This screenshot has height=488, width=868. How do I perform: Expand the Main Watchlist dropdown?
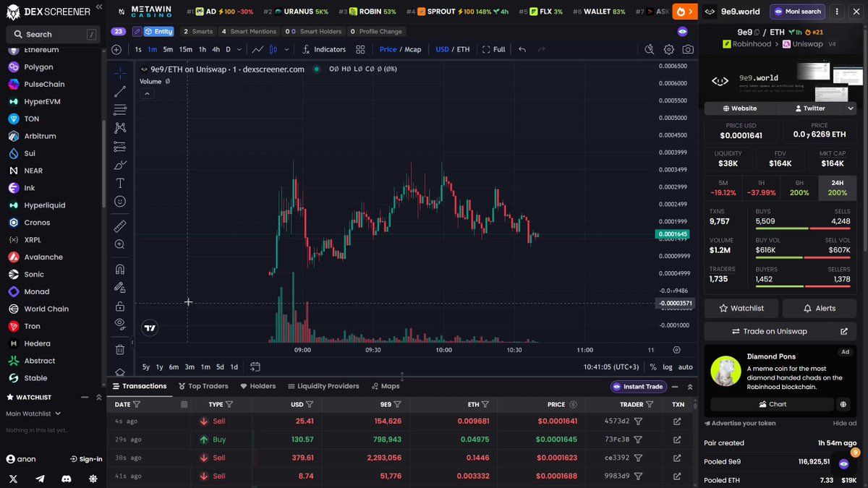[x=33, y=414]
